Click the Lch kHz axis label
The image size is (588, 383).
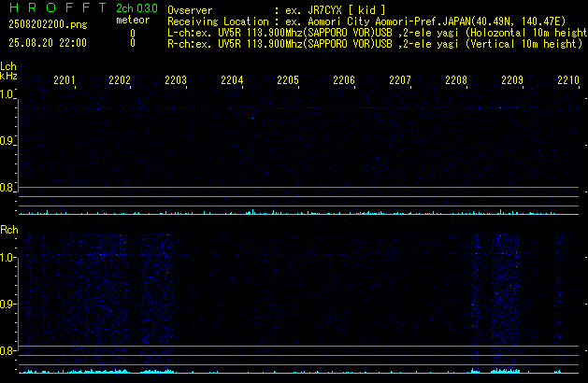[8, 71]
